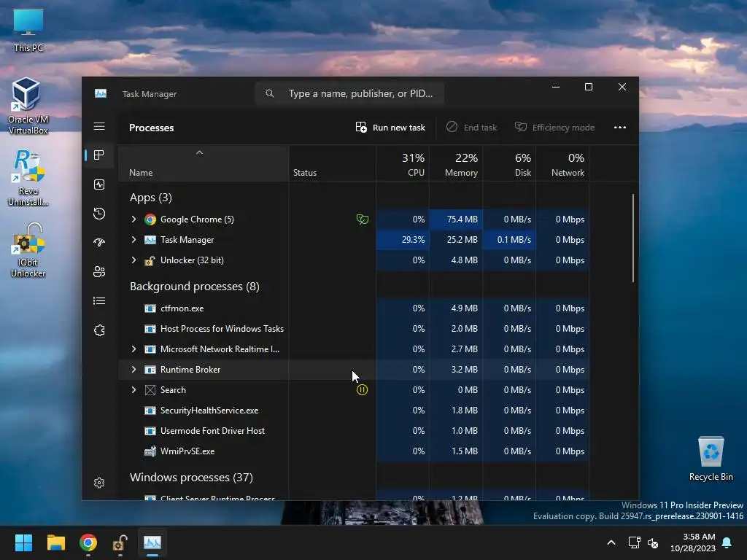747x560 pixels.
Task: Open the Users sidebar icon
Action: 99,272
